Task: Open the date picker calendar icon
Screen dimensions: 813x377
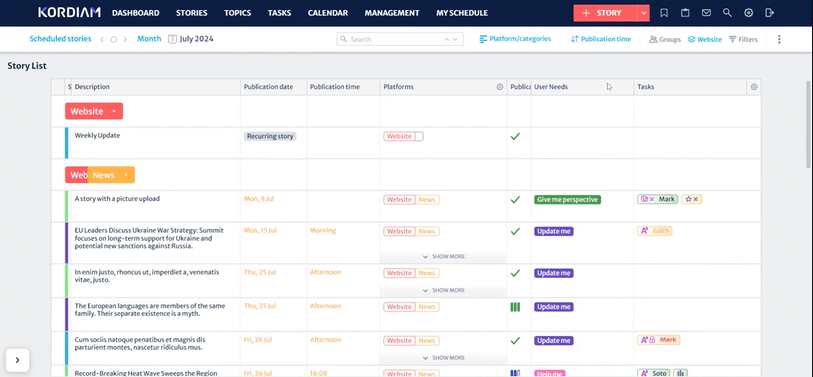Action: click(x=173, y=39)
